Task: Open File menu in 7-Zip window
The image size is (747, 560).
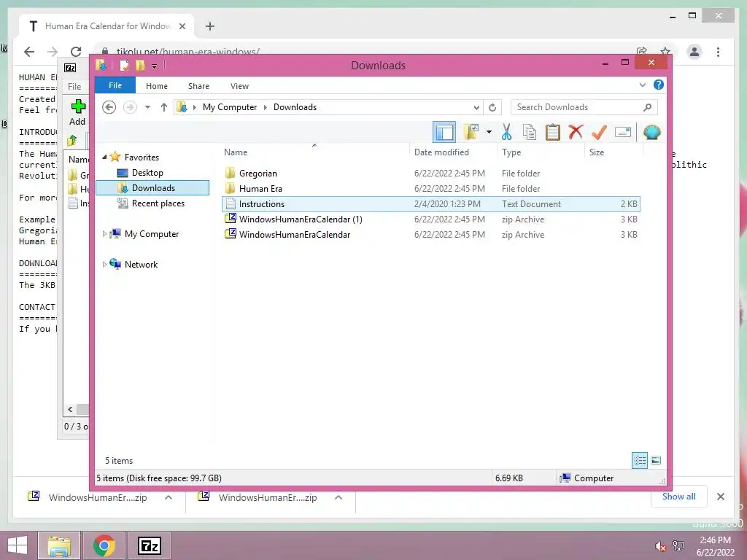Action: coord(74,87)
